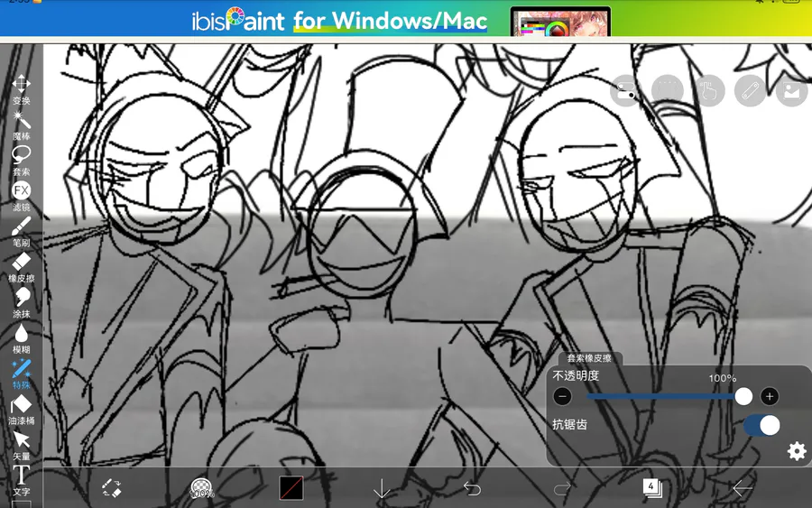Select the 油漆桶 paint bucket tool
The width and height of the screenshot is (812, 508).
click(22, 410)
